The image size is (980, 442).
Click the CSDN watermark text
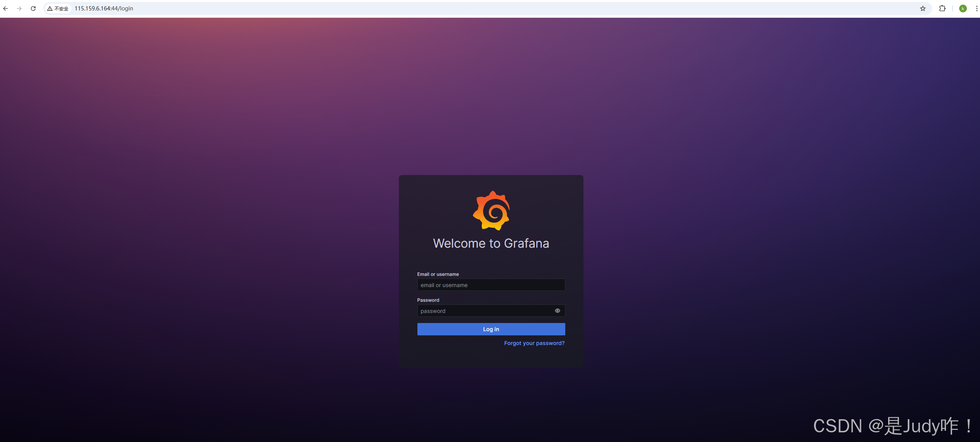tap(892, 426)
